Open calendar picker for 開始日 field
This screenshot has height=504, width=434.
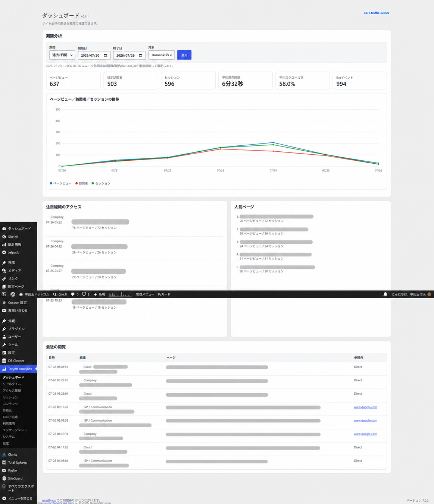tap(105, 56)
